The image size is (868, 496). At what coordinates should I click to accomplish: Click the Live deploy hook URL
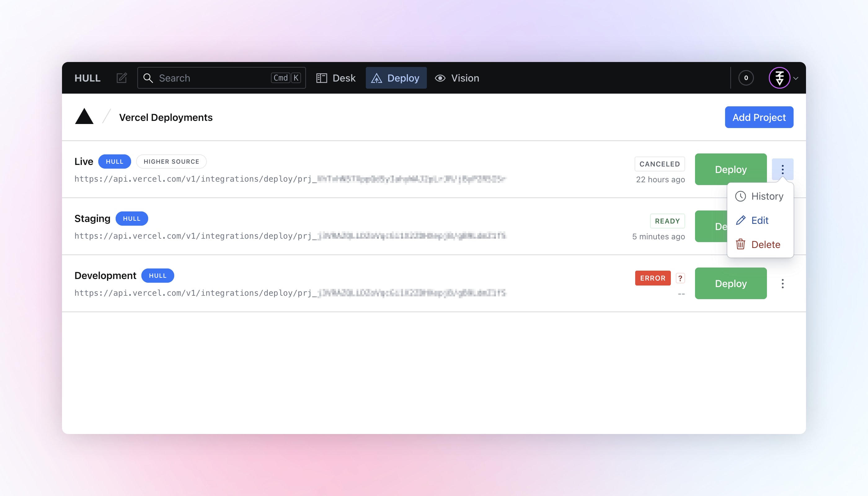pos(290,179)
